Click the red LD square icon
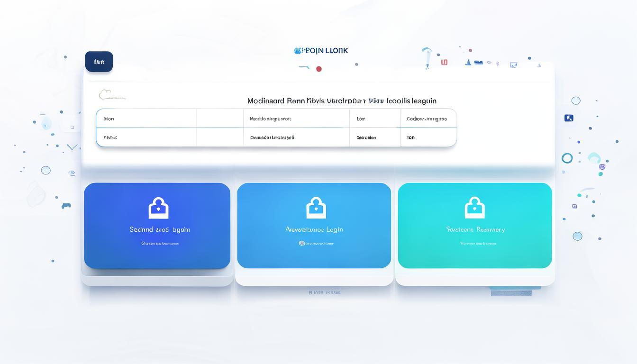The image size is (637, 364). pos(444,62)
